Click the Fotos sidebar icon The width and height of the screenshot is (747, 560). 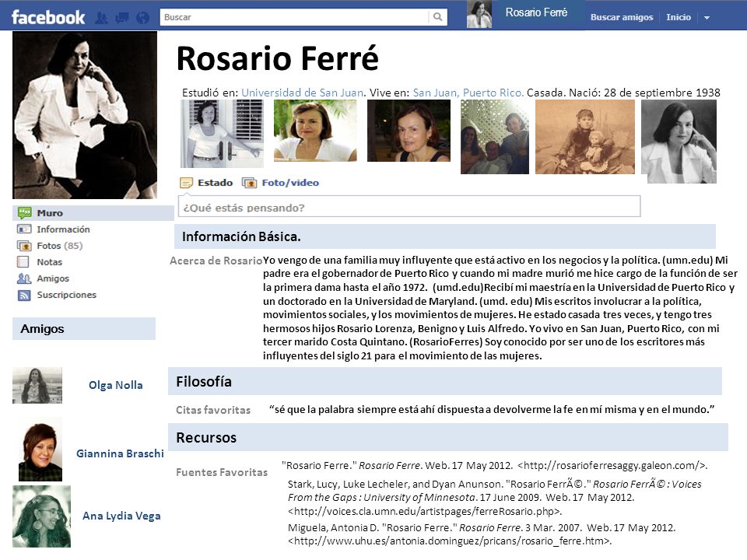click(x=24, y=246)
